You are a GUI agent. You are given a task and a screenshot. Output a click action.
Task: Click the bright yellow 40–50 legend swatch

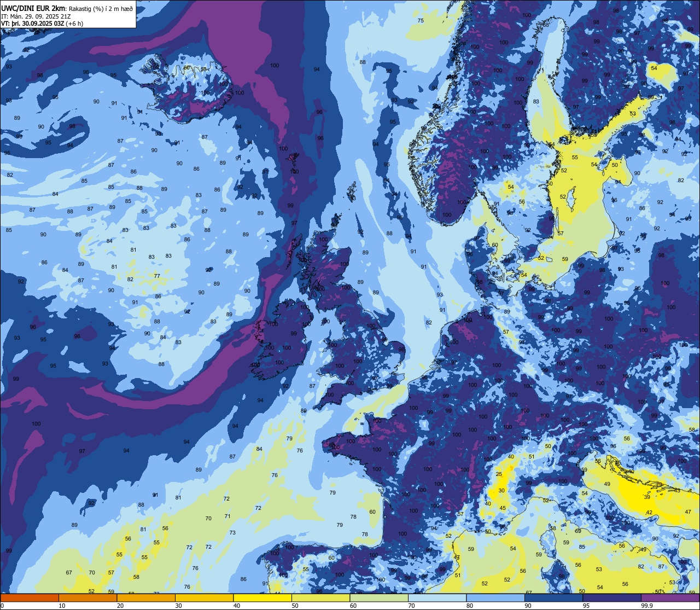(x=262, y=598)
